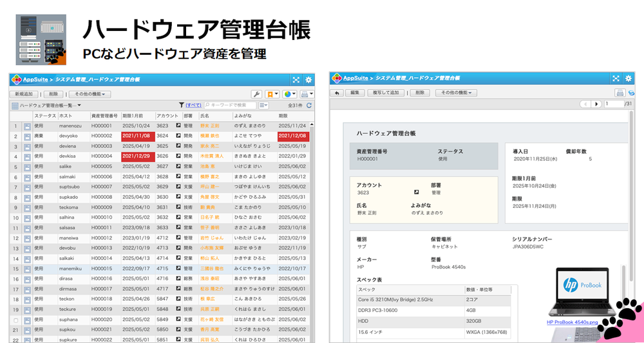This screenshot has width=644, height=343.
Task: Open the bookmark dropdown in list toolbar
Action: coord(272,94)
